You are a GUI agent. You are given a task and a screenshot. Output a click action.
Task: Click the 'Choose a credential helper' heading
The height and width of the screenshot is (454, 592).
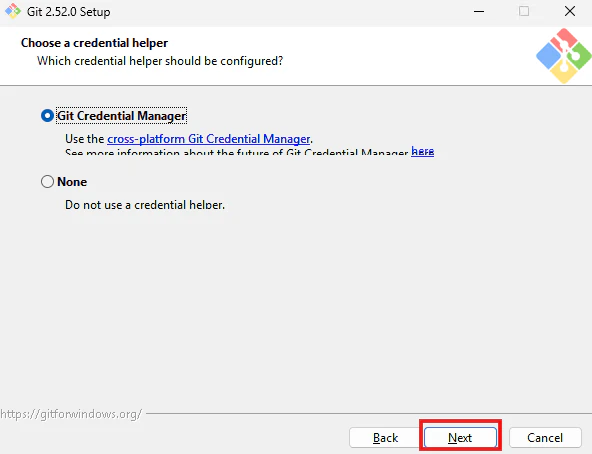click(94, 43)
